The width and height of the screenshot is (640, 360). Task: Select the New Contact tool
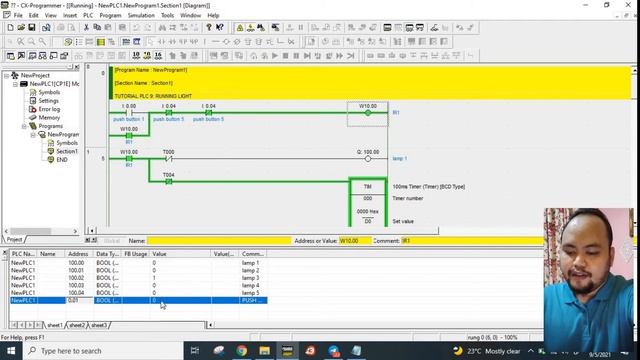(x=161, y=42)
